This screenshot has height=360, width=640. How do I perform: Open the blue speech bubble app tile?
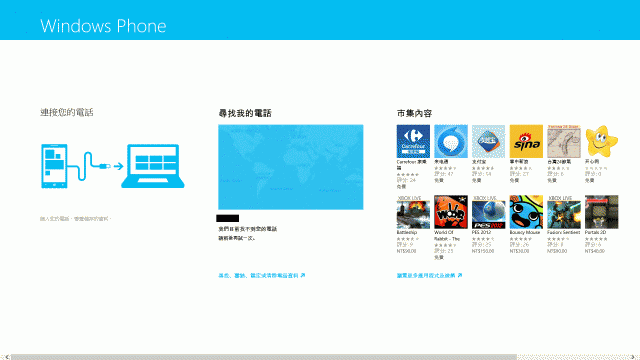point(451,141)
